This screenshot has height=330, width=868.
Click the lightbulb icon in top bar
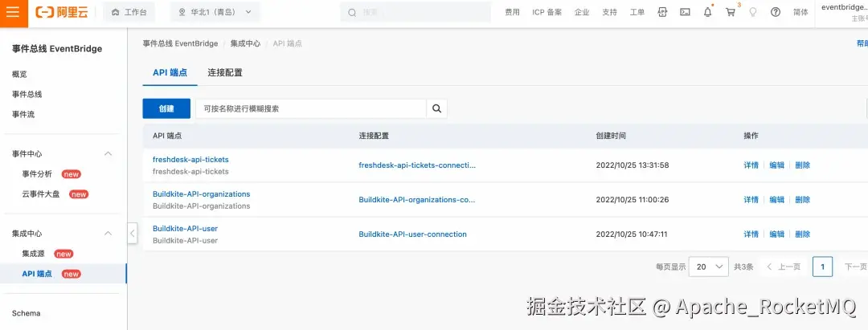tap(753, 12)
